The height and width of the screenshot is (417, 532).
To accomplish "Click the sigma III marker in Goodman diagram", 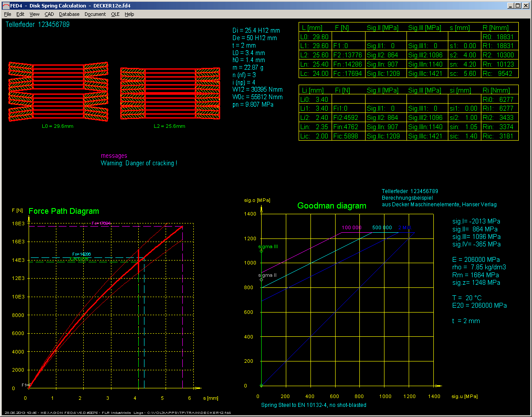I will tap(262, 251).
